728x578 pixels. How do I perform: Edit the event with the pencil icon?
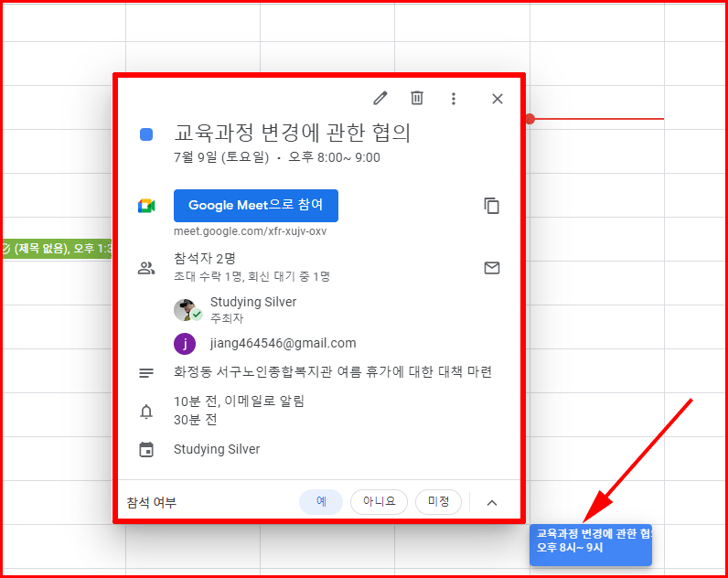point(380,99)
